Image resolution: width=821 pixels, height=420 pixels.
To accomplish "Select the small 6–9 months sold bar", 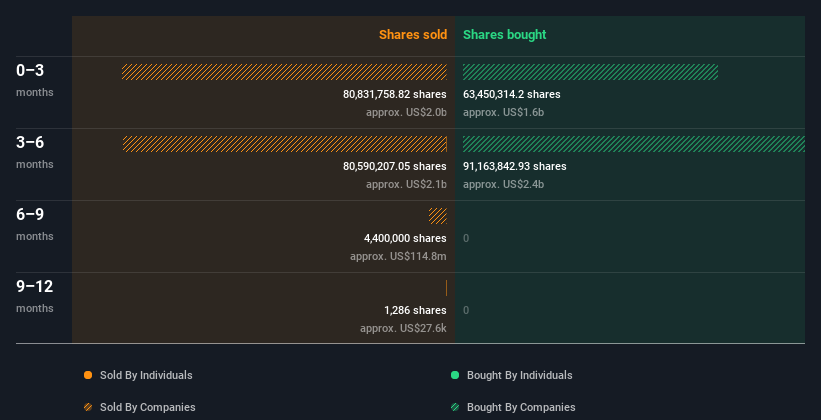I will tap(438, 216).
